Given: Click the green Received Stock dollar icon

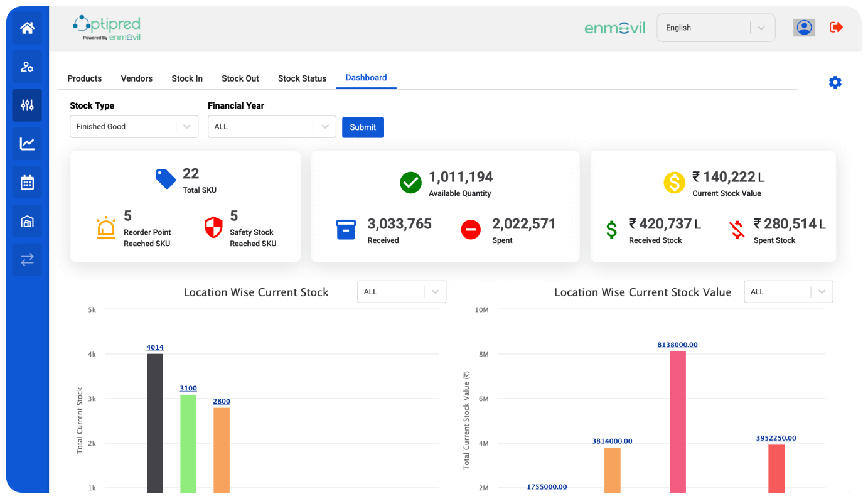Looking at the screenshot, I should 611,230.
